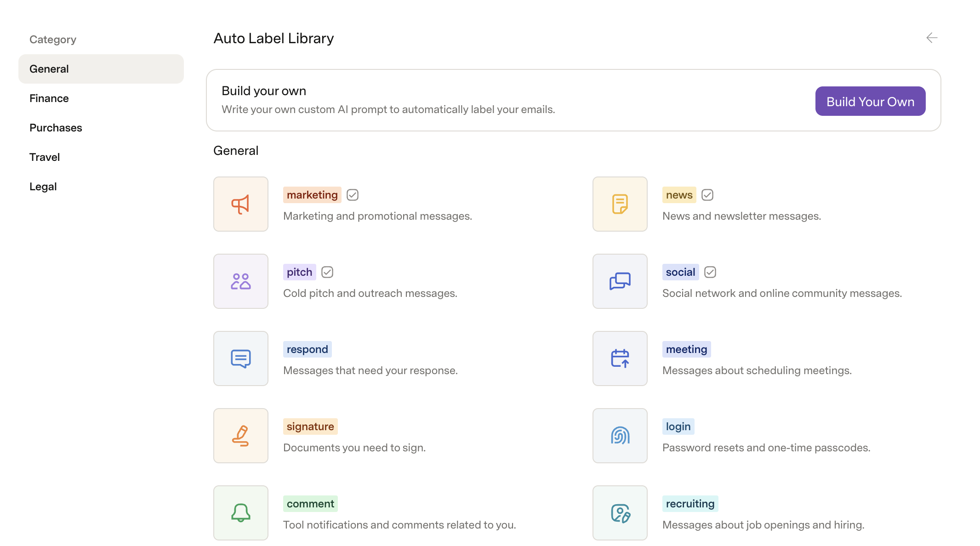Viewport: 980px width, 546px height.
Task: Select the signature label tag
Action: coord(310,427)
